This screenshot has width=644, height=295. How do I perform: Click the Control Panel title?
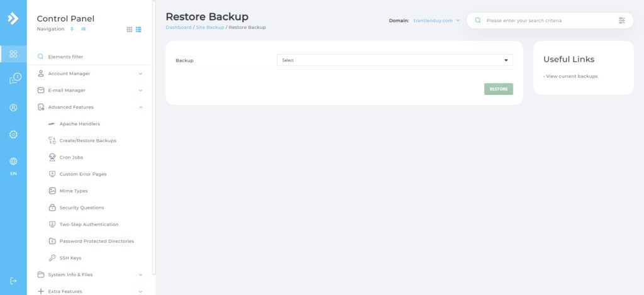point(65,18)
